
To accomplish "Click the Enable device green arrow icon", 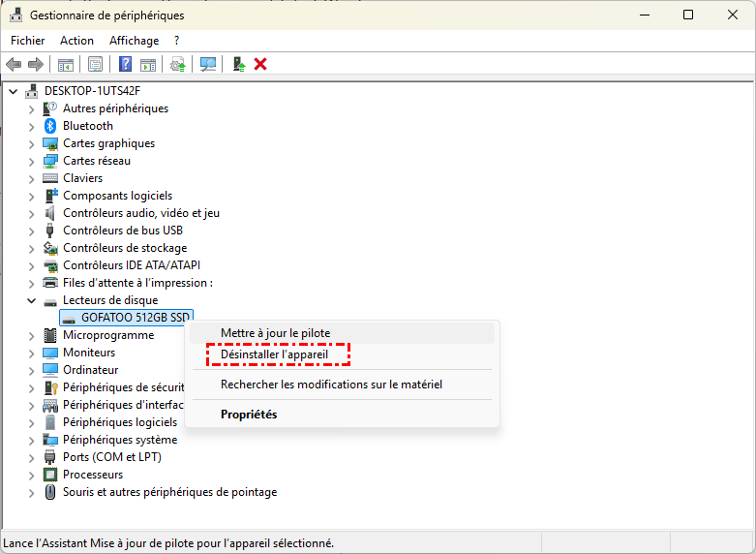I will [239, 64].
